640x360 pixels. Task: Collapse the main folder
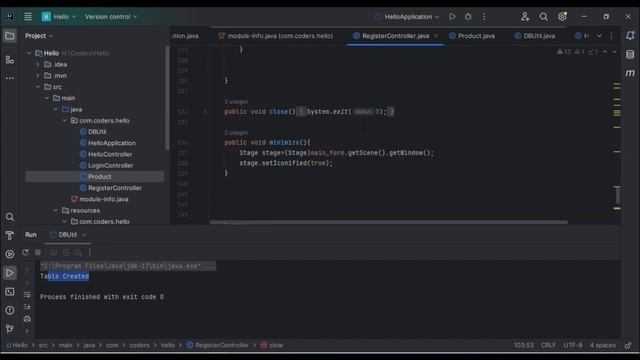[x=47, y=98]
